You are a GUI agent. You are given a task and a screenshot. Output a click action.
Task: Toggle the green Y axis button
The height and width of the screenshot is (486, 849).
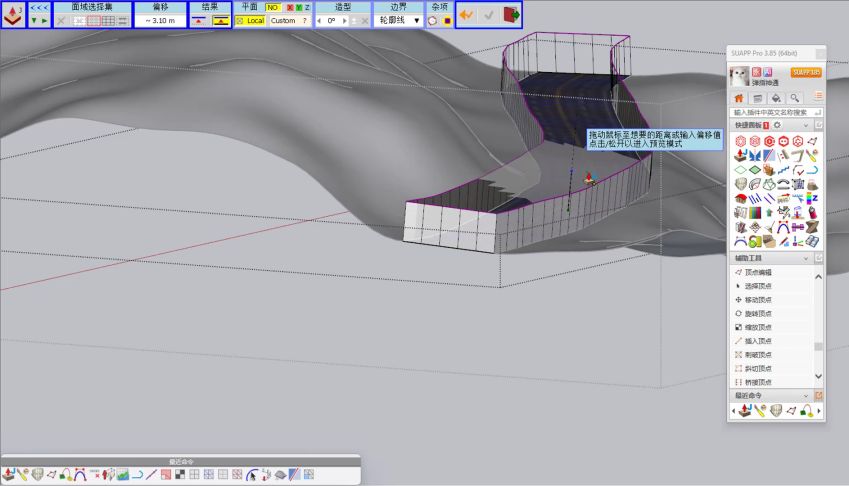coord(299,7)
